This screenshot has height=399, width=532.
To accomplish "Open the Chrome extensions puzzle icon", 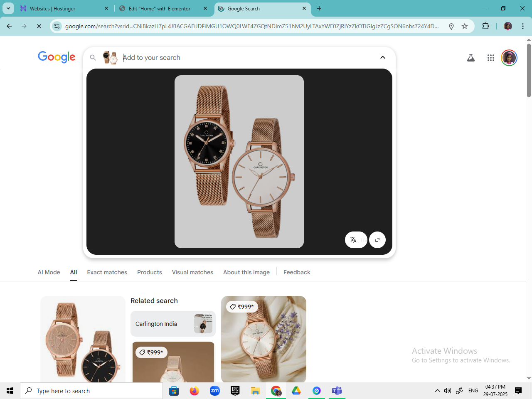I will coord(485,26).
